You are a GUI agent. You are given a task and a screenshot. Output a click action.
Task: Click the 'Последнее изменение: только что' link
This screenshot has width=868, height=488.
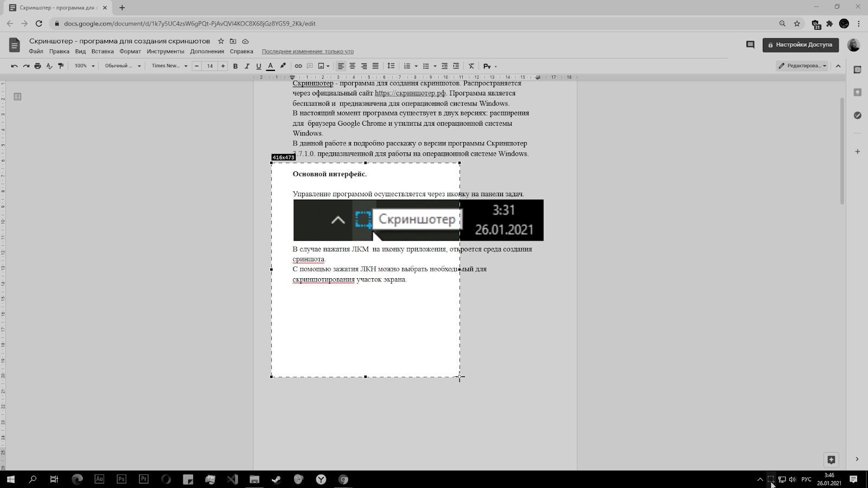point(308,52)
